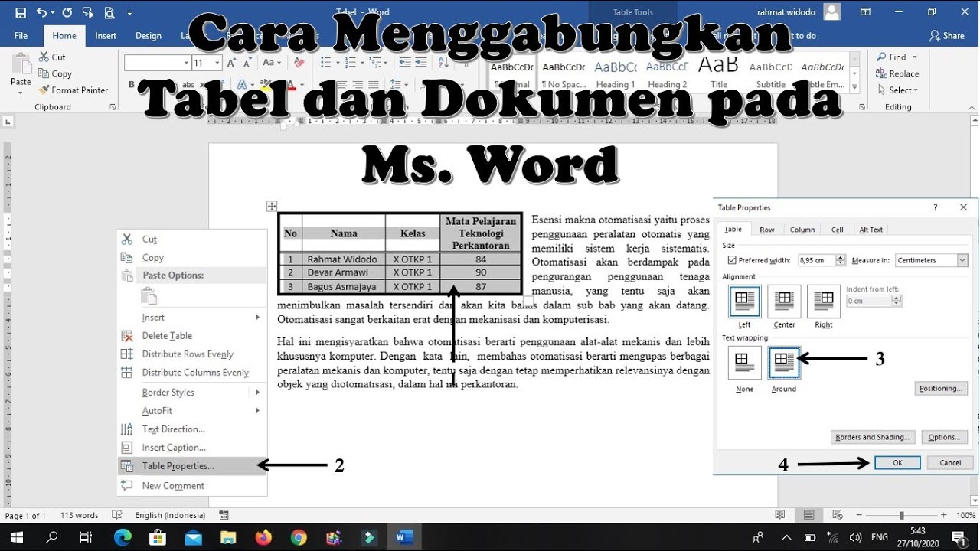Image resolution: width=980 pixels, height=551 pixels.
Task: Choose Table Properties... in context menu
Action: 191,465
